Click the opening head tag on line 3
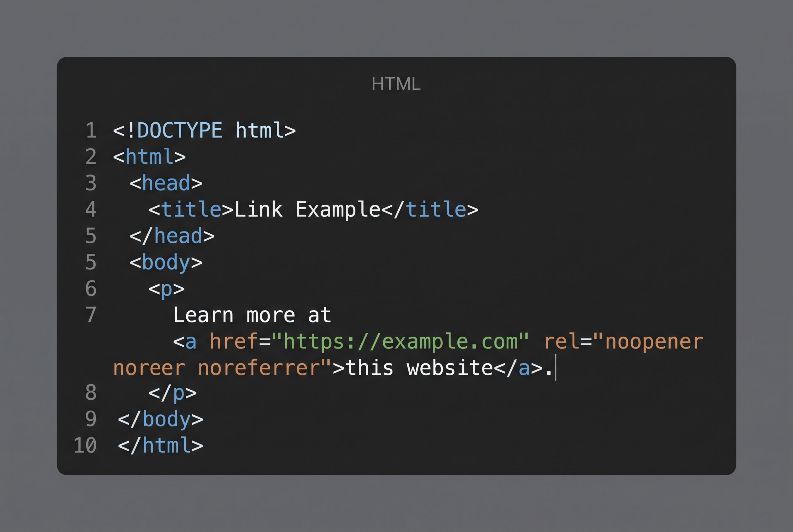This screenshot has height=532, width=793. (166, 183)
